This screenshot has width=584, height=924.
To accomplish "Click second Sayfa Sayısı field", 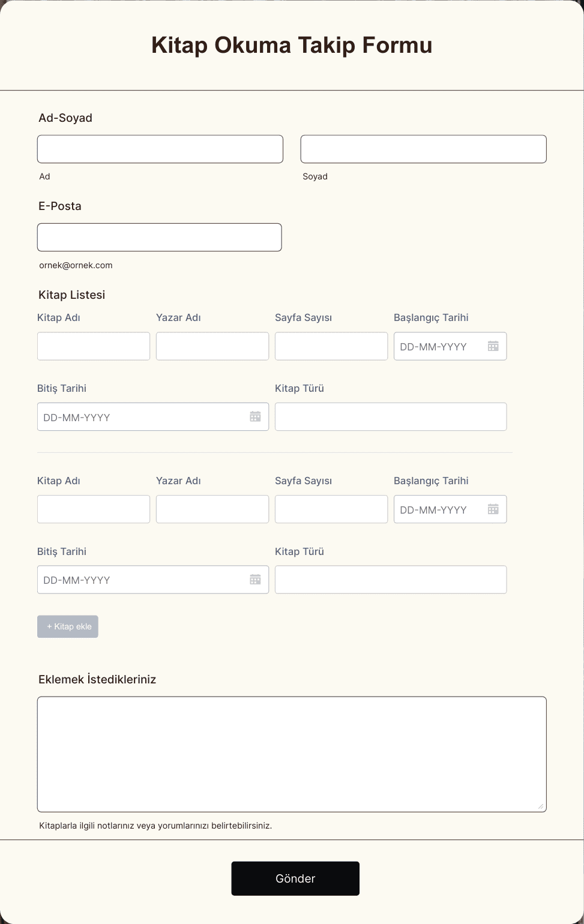I will pyautogui.click(x=331, y=509).
